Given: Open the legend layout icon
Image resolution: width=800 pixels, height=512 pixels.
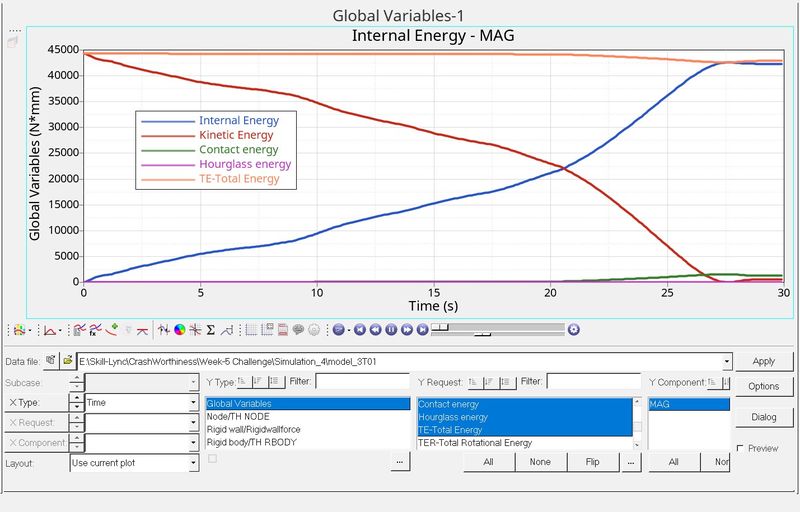Looking at the screenshot, I should pyautogui.click(x=267, y=330).
